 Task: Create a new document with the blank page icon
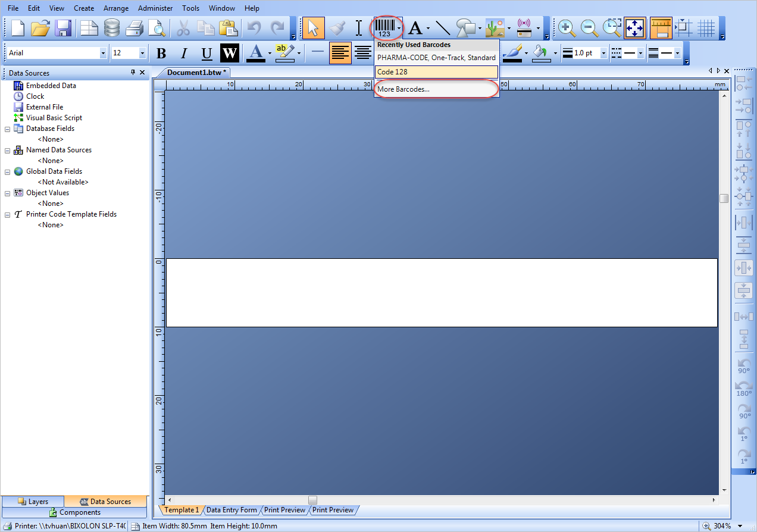point(18,28)
